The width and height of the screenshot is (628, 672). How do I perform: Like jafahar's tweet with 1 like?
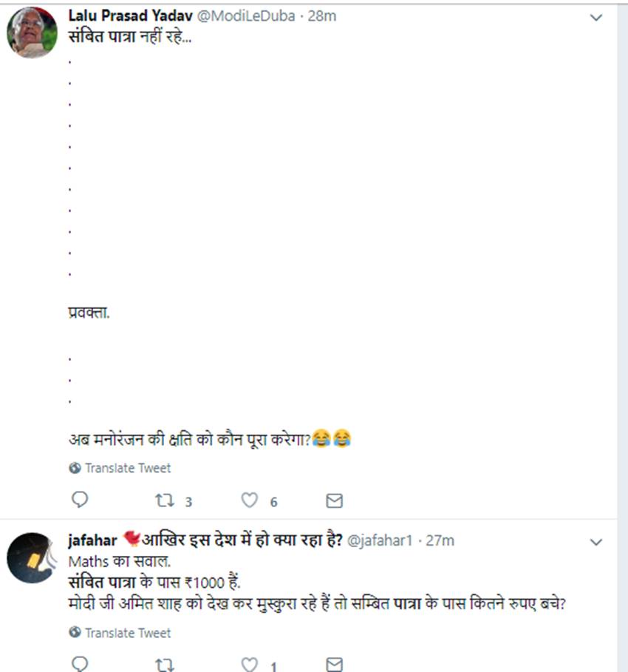point(250,663)
